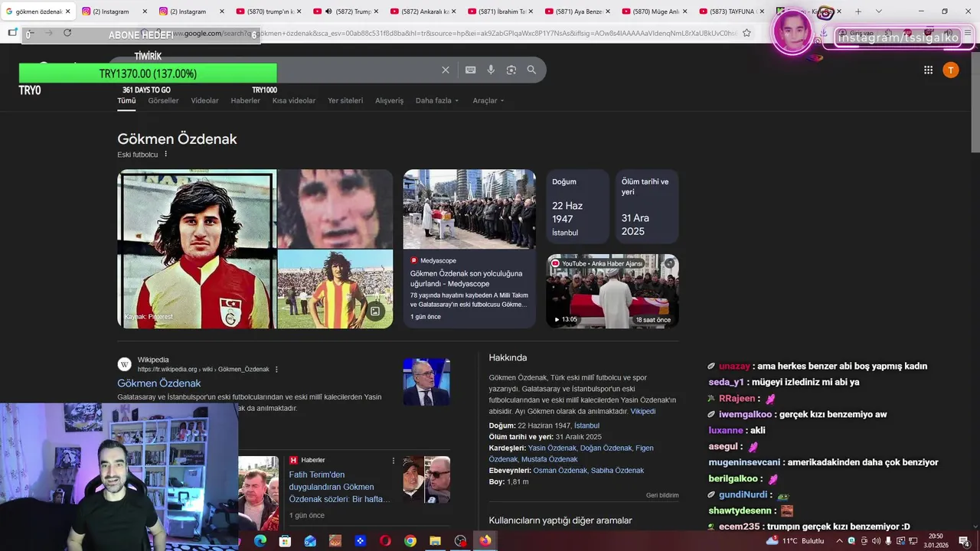The height and width of the screenshot is (551, 980).
Task: Open the Medyascope funeral image
Action: 469,209
